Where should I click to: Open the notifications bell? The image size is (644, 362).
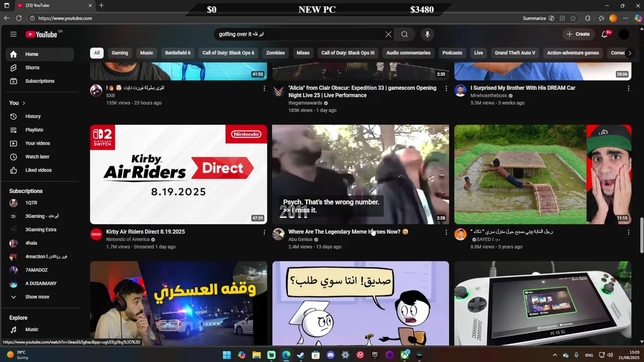tap(605, 34)
